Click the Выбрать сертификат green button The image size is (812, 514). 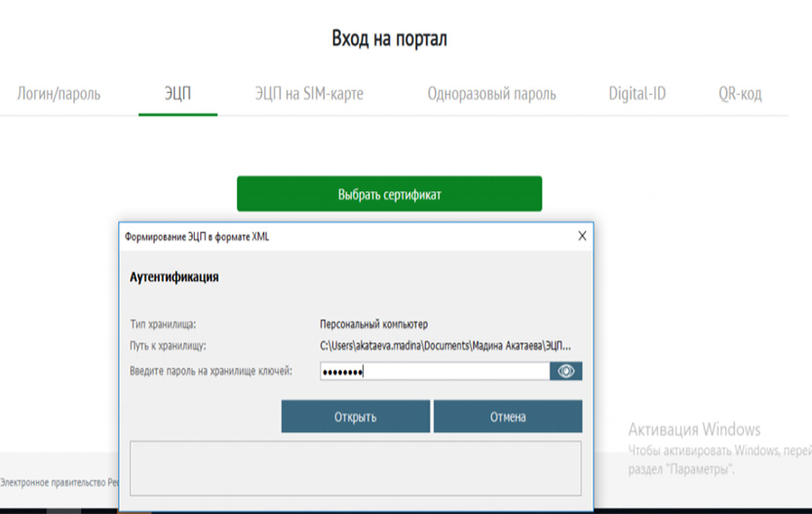389,194
